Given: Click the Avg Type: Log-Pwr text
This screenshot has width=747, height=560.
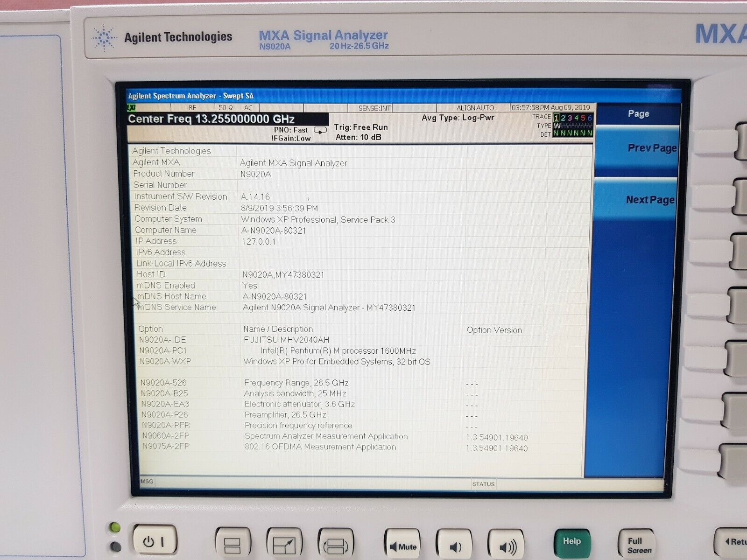Looking at the screenshot, I should point(458,118).
